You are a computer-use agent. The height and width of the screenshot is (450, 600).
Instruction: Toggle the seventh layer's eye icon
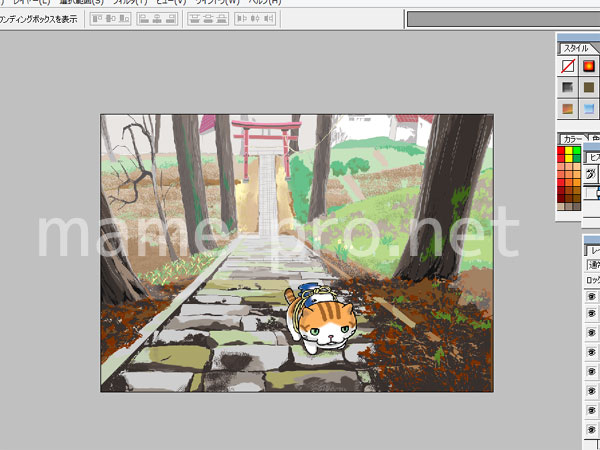[592, 410]
